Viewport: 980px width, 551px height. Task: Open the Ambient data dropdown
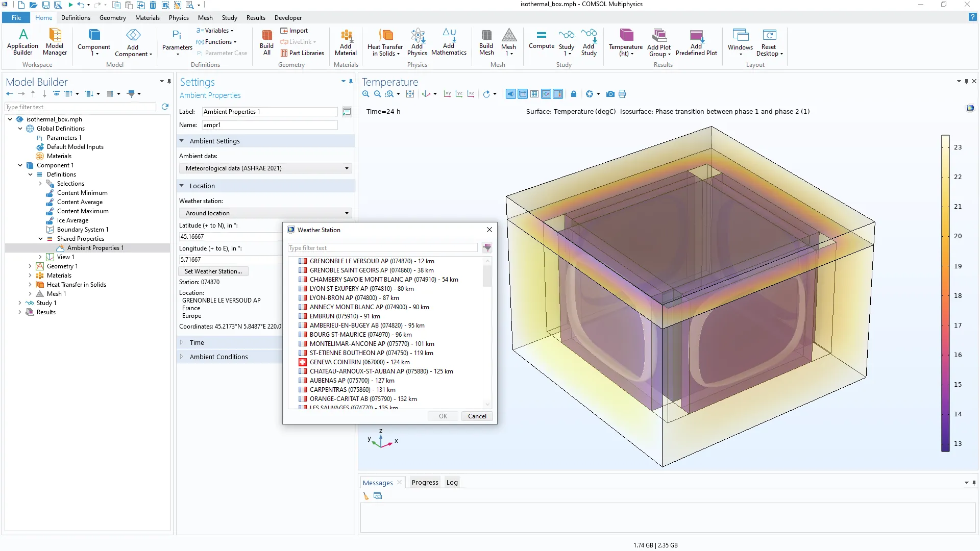tap(266, 168)
